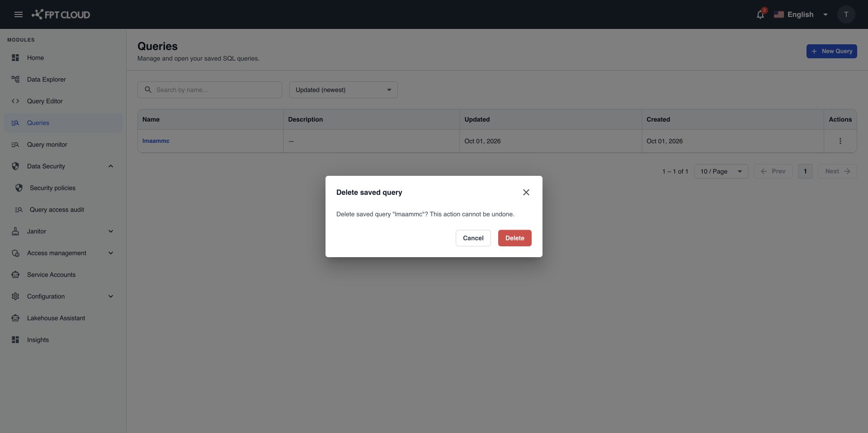Collapse the Data Security section
This screenshot has height=433, width=868.
[111, 166]
